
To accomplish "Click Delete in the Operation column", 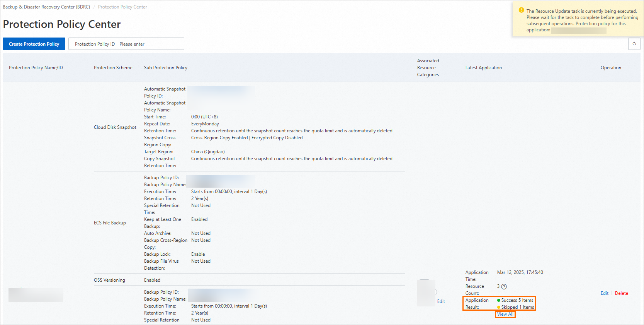I will click(x=621, y=293).
